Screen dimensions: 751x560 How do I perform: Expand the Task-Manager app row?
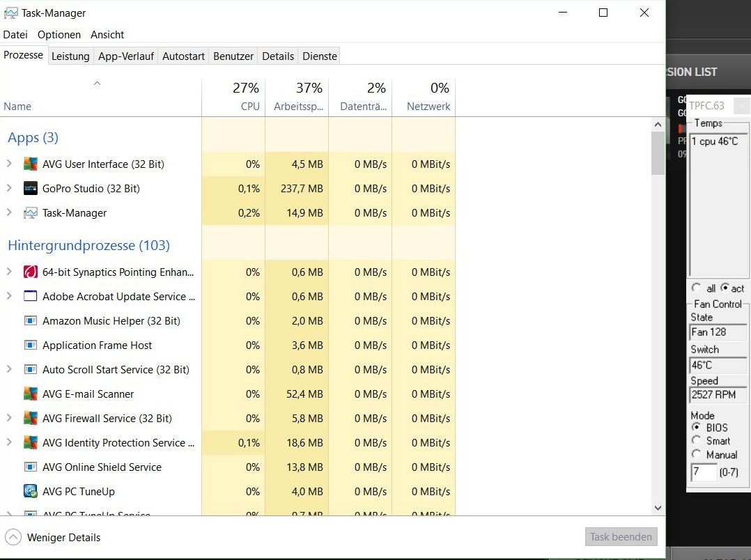pos(9,212)
